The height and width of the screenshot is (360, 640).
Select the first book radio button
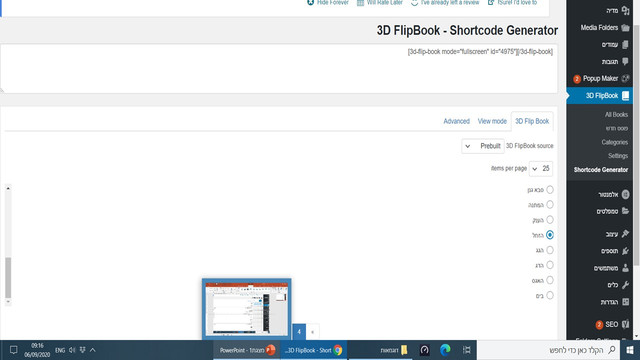[550, 190]
